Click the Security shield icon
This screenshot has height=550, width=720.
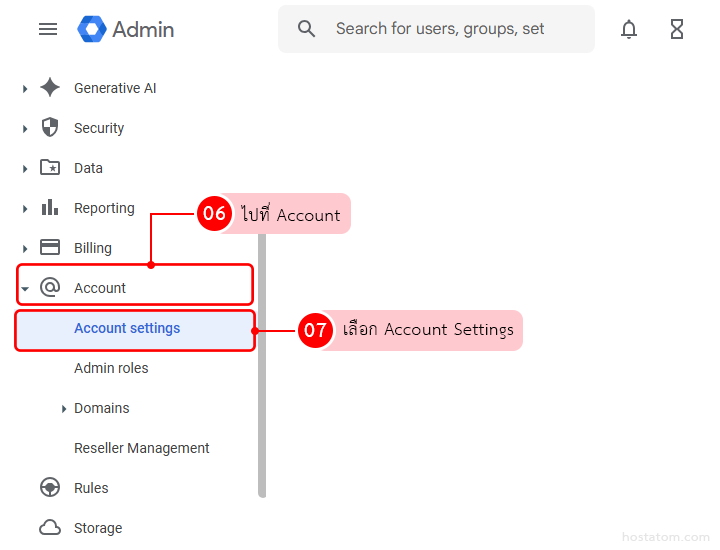[50, 128]
